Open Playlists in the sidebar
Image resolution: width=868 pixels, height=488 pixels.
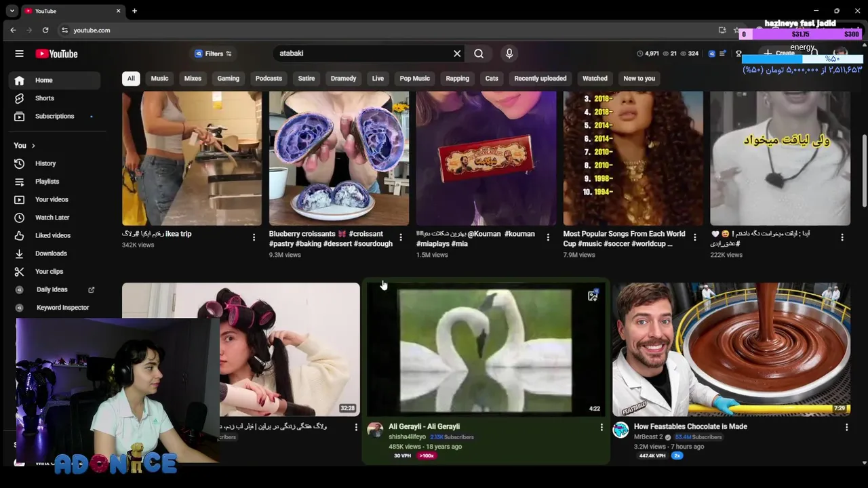point(54,182)
